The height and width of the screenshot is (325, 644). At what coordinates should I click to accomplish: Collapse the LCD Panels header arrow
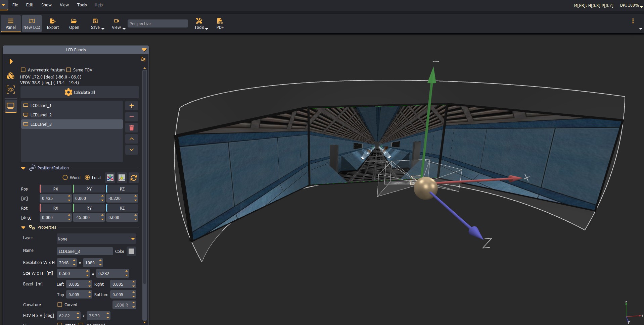tap(144, 50)
